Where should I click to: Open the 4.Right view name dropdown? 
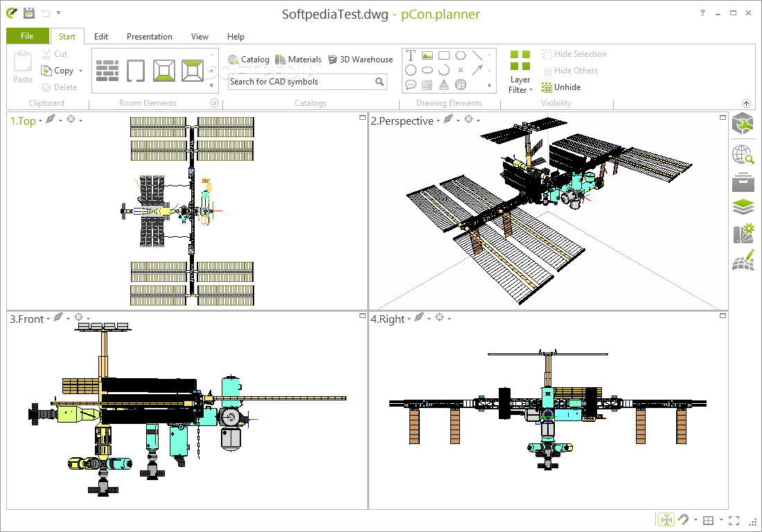point(409,319)
